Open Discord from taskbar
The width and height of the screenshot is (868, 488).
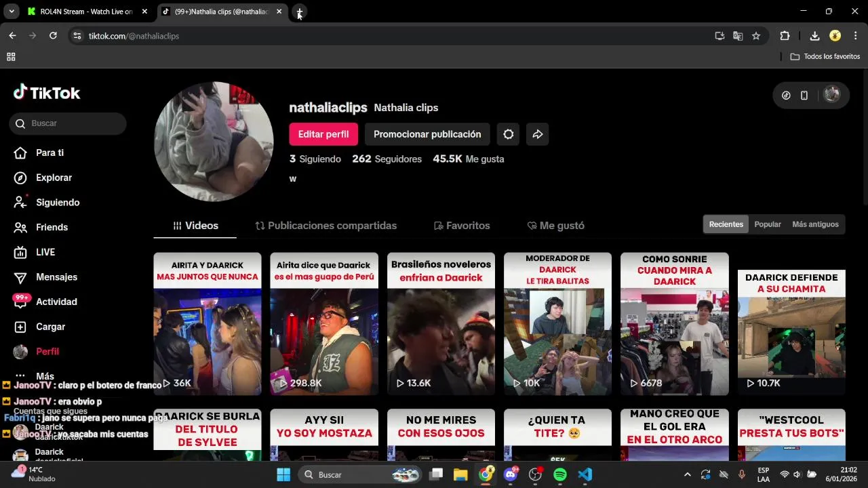click(x=510, y=474)
